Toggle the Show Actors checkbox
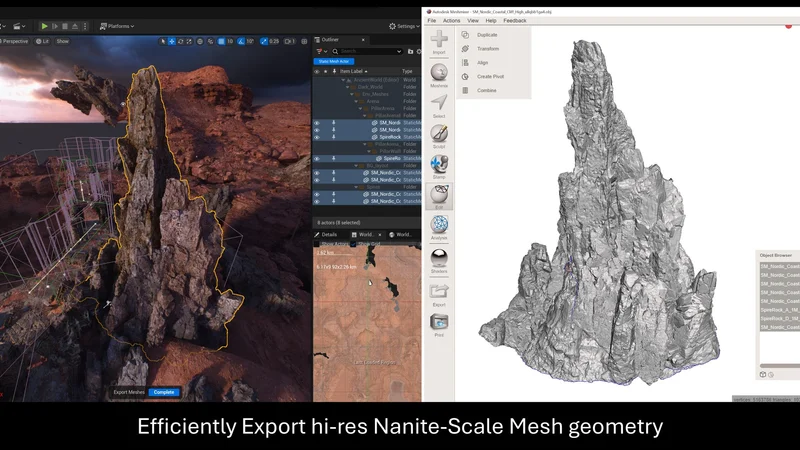 (317, 244)
